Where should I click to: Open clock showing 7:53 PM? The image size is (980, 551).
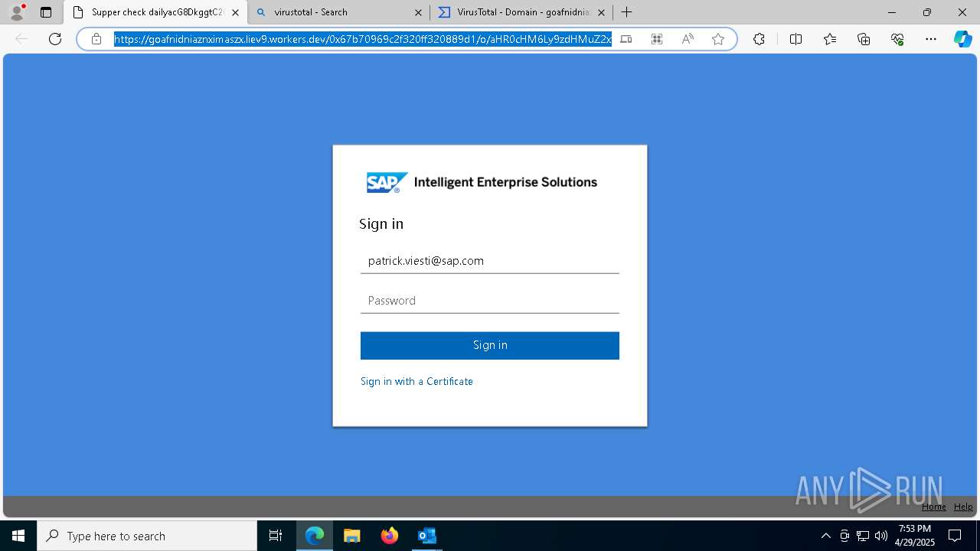coord(915,536)
